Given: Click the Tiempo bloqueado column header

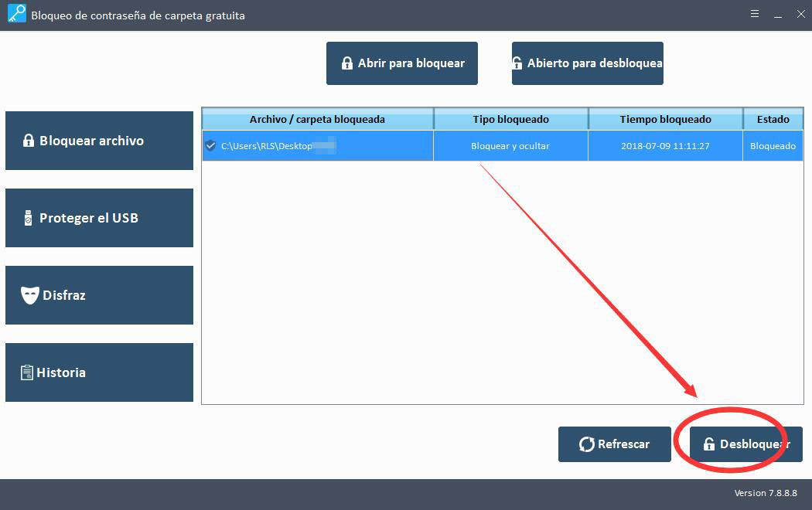Looking at the screenshot, I should coord(665,119).
